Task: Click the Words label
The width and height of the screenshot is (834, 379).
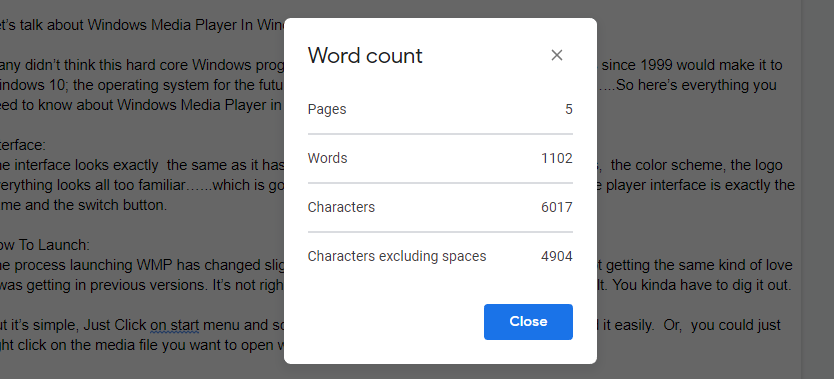Action: pyautogui.click(x=327, y=158)
